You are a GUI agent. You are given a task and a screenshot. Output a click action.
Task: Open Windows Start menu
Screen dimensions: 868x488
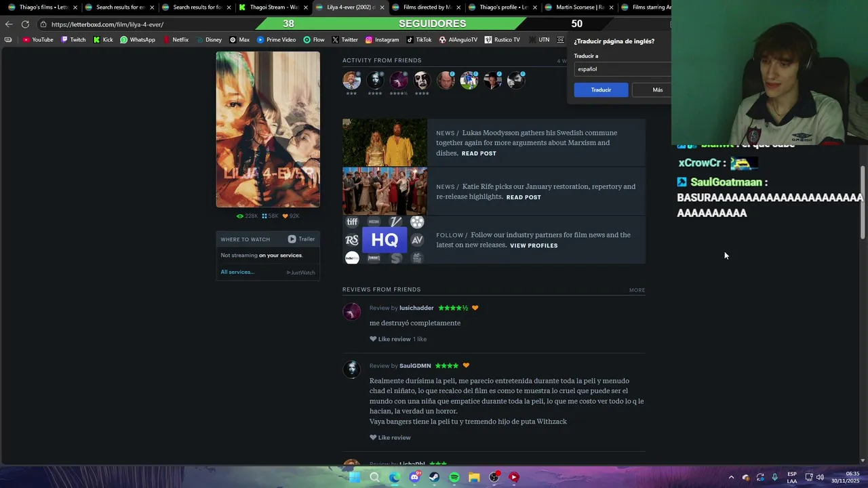355,477
